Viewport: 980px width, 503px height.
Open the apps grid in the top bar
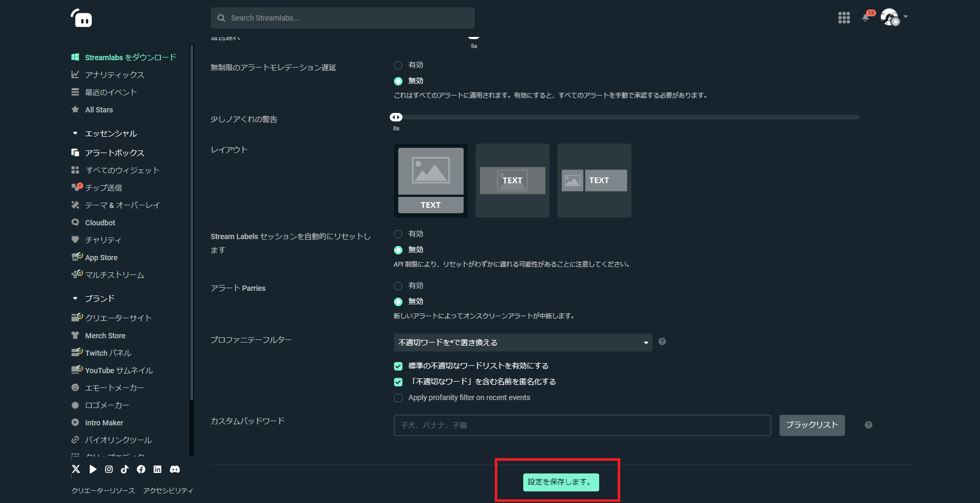coord(844,17)
